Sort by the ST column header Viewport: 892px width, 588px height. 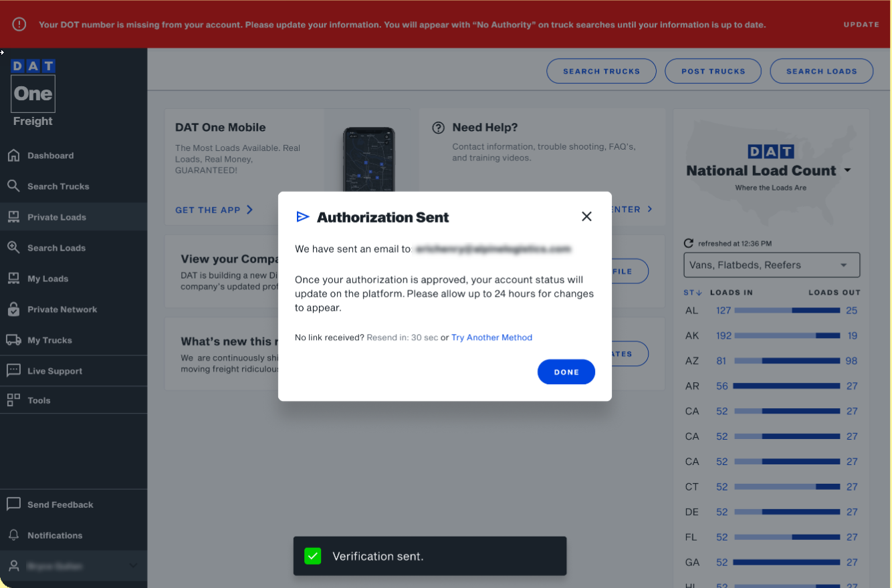(x=693, y=293)
